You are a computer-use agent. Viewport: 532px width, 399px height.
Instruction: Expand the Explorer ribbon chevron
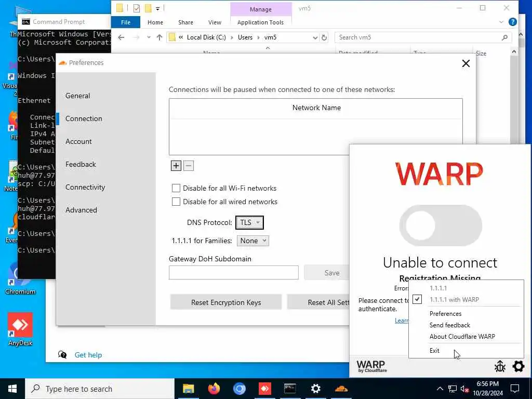click(501, 22)
